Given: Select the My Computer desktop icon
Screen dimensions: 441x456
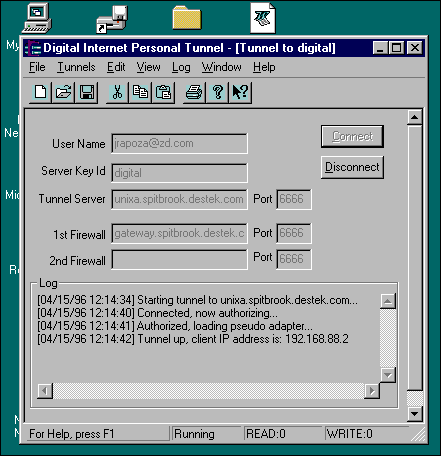Looking at the screenshot, I should click(x=37, y=18).
